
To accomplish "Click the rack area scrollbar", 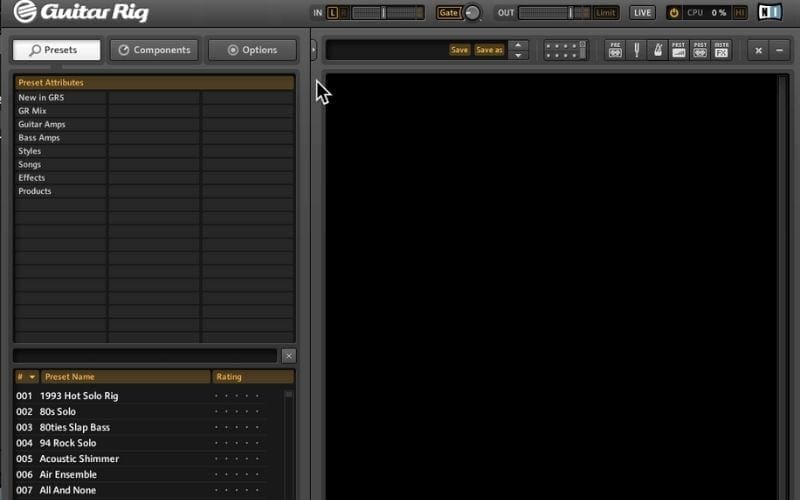I will tap(783, 287).
